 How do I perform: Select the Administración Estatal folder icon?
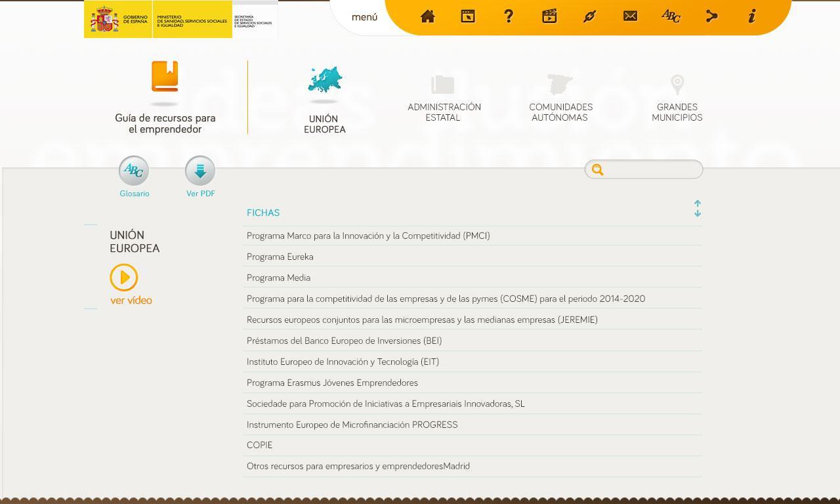point(443,84)
